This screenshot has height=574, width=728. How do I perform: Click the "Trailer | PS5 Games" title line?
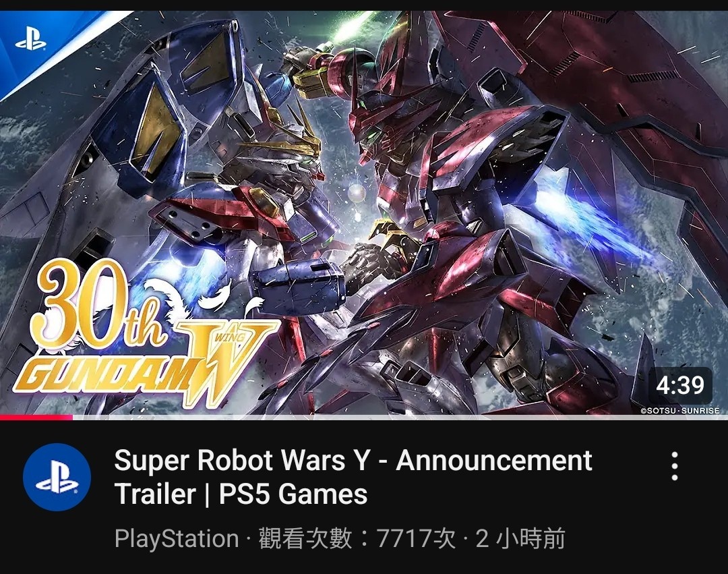(x=241, y=493)
